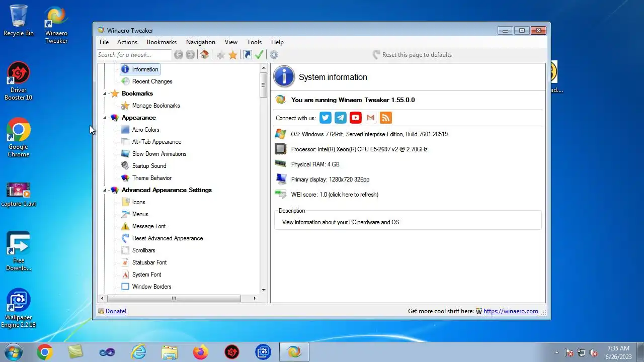Open the Actions menu
The image size is (644, 362).
point(127,42)
